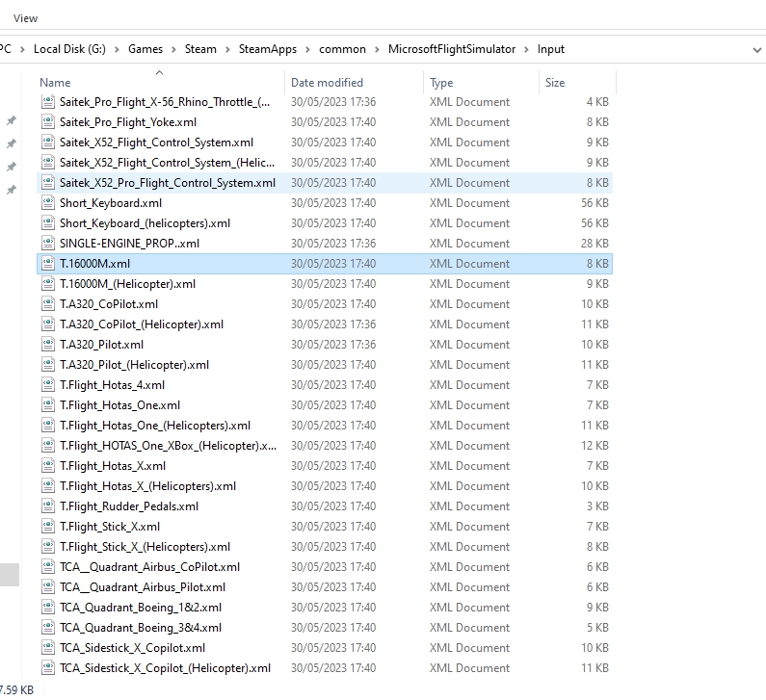Expand chevron after Steam breadcrumb
This screenshot has width=766, height=700.
[227, 50]
